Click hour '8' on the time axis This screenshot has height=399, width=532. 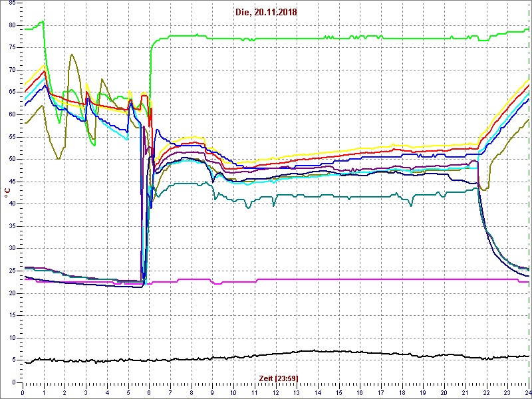192,391
